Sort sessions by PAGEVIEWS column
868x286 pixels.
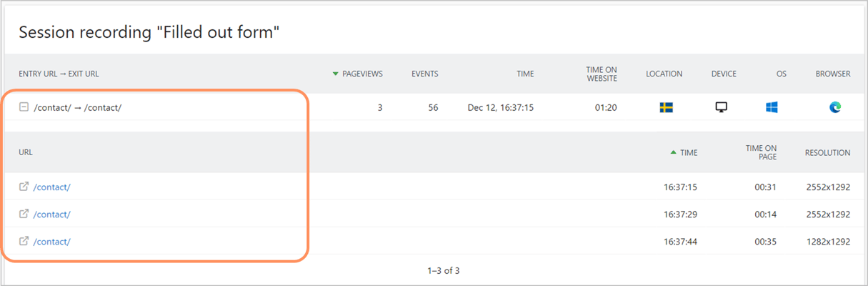pos(358,74)
